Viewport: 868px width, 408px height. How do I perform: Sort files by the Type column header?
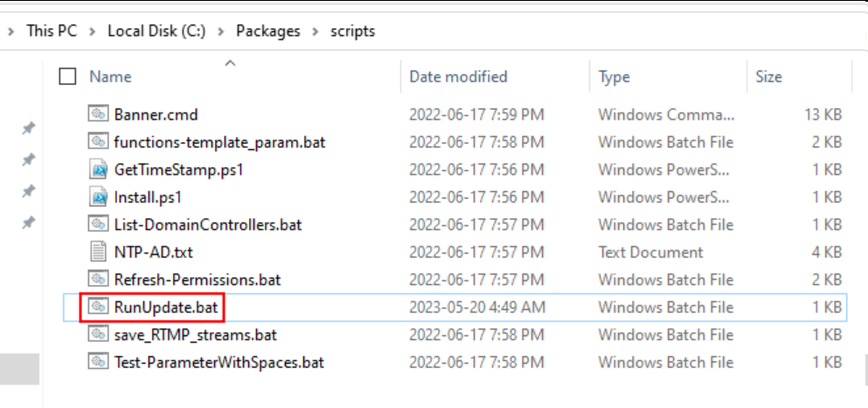(614, 76)
